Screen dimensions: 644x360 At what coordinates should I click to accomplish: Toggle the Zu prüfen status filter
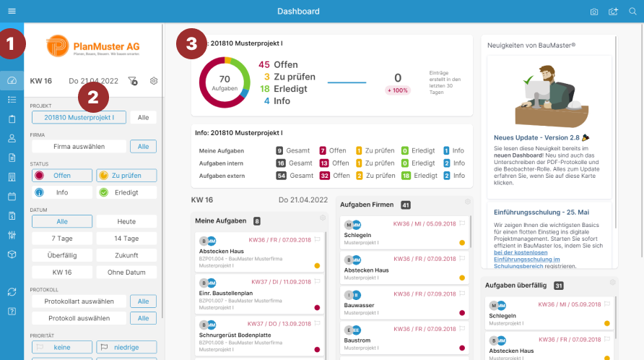click(126, 175)
